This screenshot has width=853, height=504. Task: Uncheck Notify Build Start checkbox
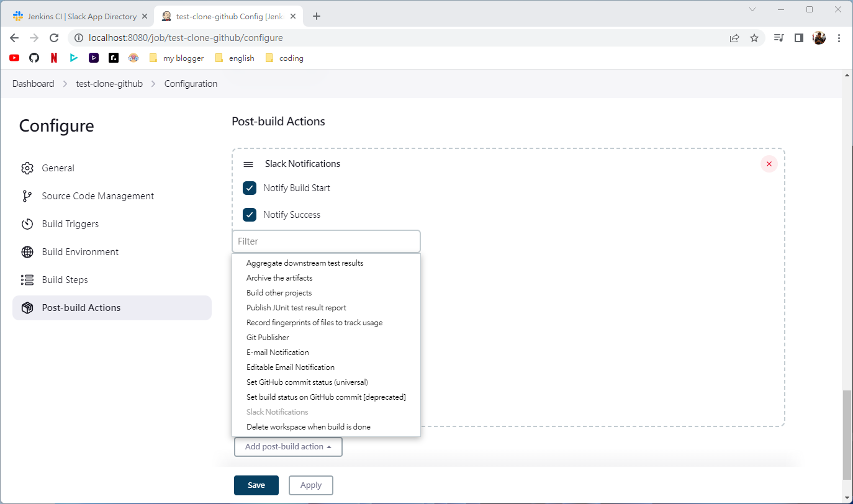point(250,188)
